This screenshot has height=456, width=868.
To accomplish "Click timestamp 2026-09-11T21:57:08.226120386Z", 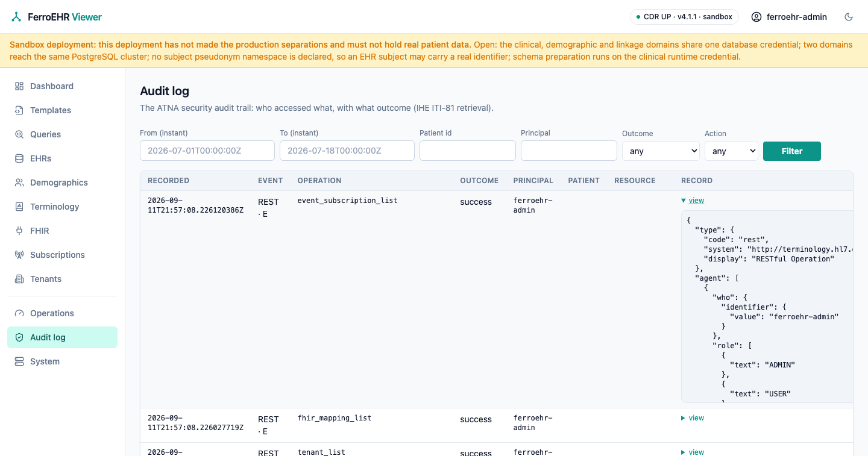I will [x=196, y=205].
